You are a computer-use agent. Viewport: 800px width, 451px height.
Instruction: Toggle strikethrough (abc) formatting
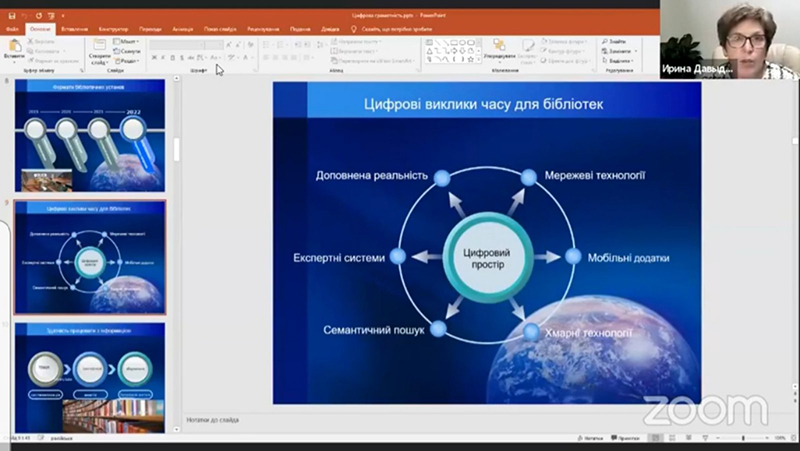pos(191,58)
